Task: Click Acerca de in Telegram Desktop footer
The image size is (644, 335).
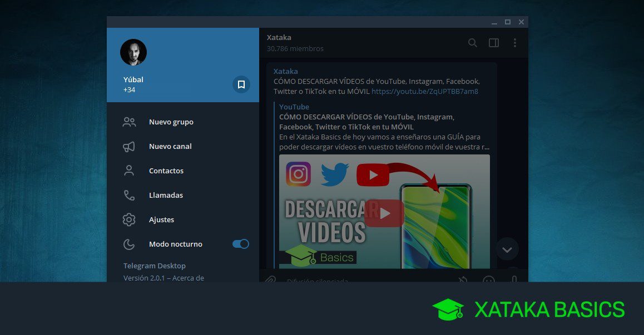Action: point(187,278)
